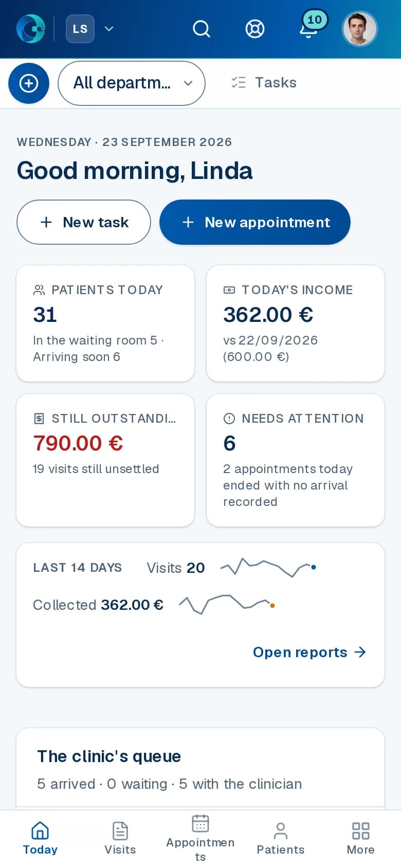
Task: Click the clinic logo in header
Action: (x=31, y=29)
